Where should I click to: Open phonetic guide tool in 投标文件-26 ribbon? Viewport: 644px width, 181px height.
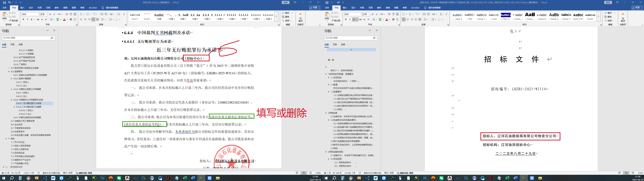coord(71,14)
